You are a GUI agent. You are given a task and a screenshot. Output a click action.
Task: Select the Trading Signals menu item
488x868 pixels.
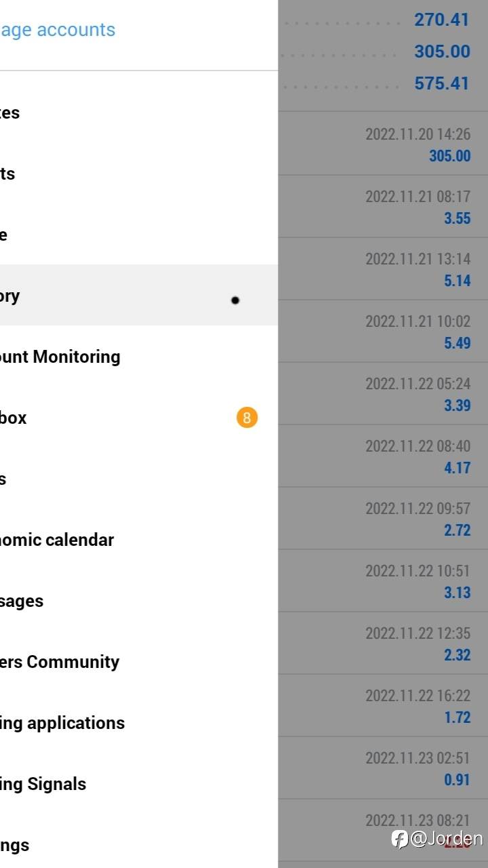point(43,784)
